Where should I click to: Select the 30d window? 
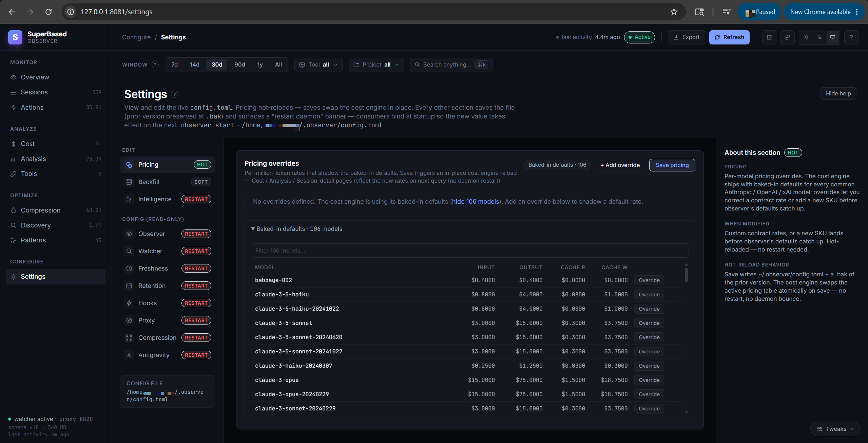tap(217, 64)
